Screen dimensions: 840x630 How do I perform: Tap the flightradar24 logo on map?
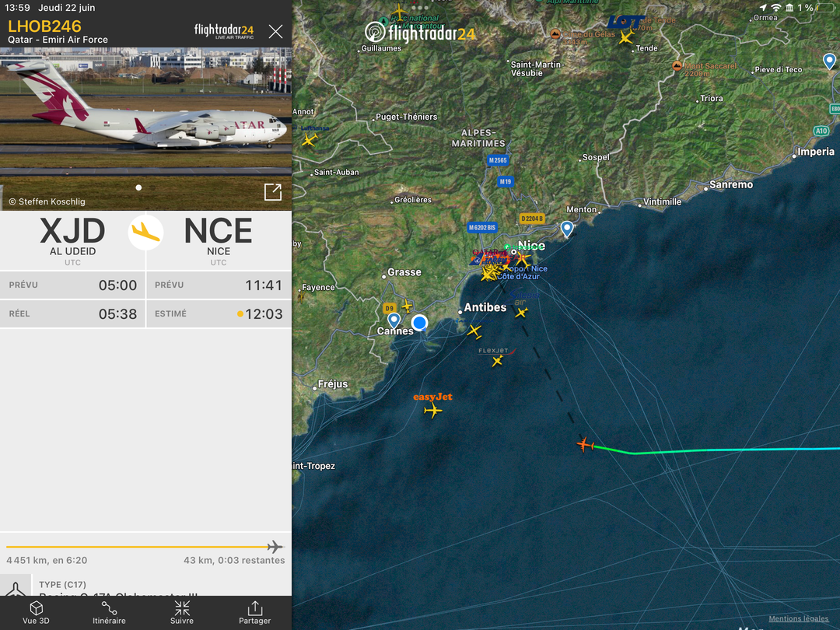click(420, 33)
